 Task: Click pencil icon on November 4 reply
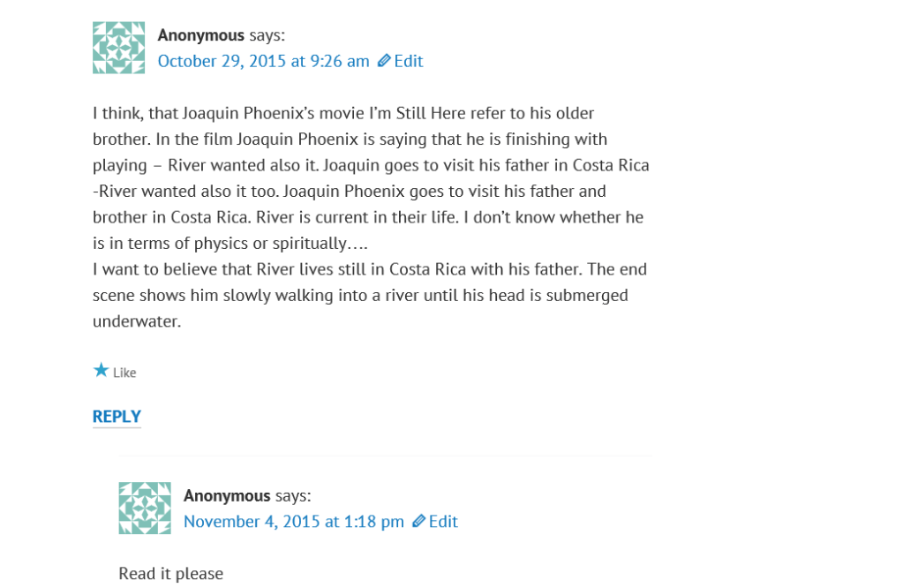(x=418, y=522)
